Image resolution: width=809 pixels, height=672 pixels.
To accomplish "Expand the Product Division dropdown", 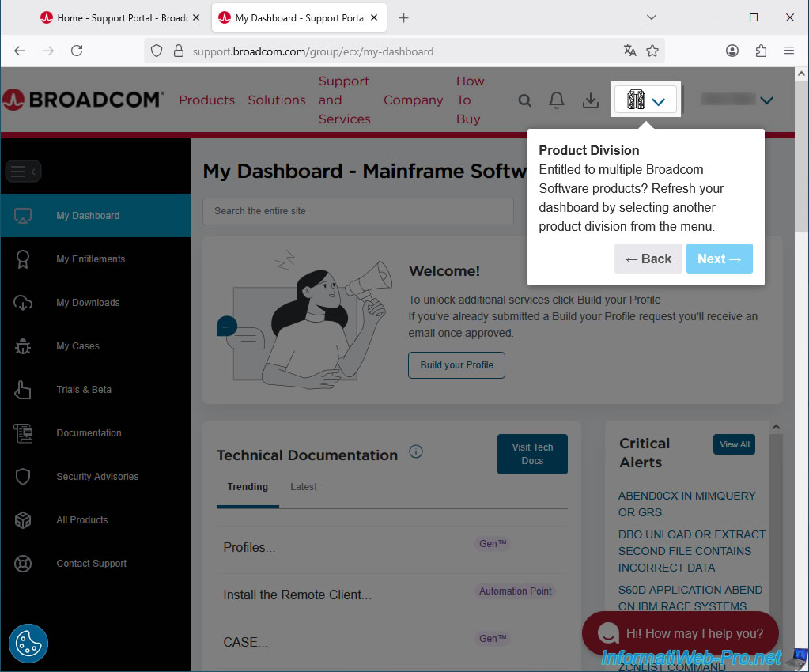I will pos(646,100).
